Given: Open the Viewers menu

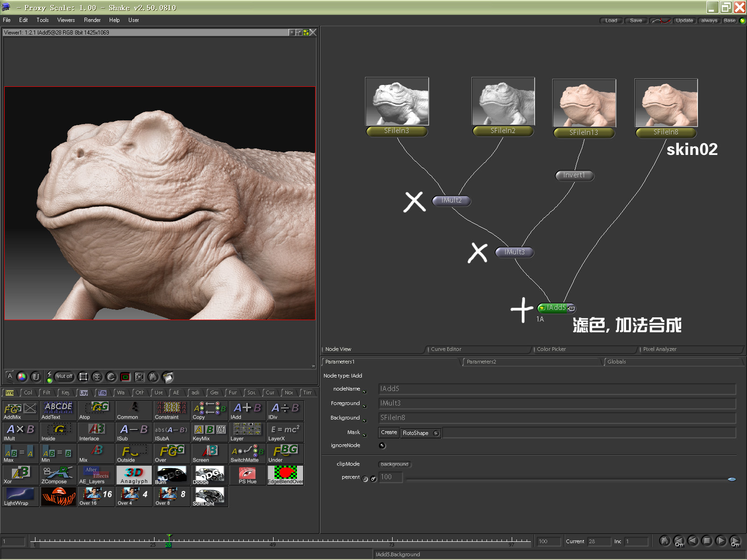Looking at the screenshot, I should 66,20.
